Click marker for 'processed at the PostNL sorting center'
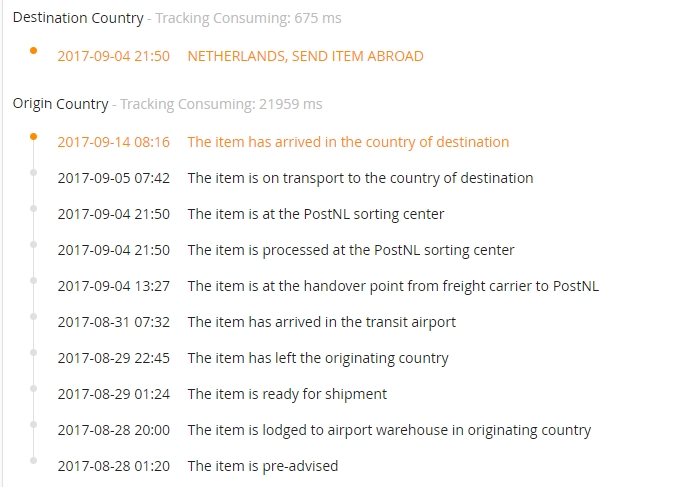 pyautogui.click(x=33, y=245)
